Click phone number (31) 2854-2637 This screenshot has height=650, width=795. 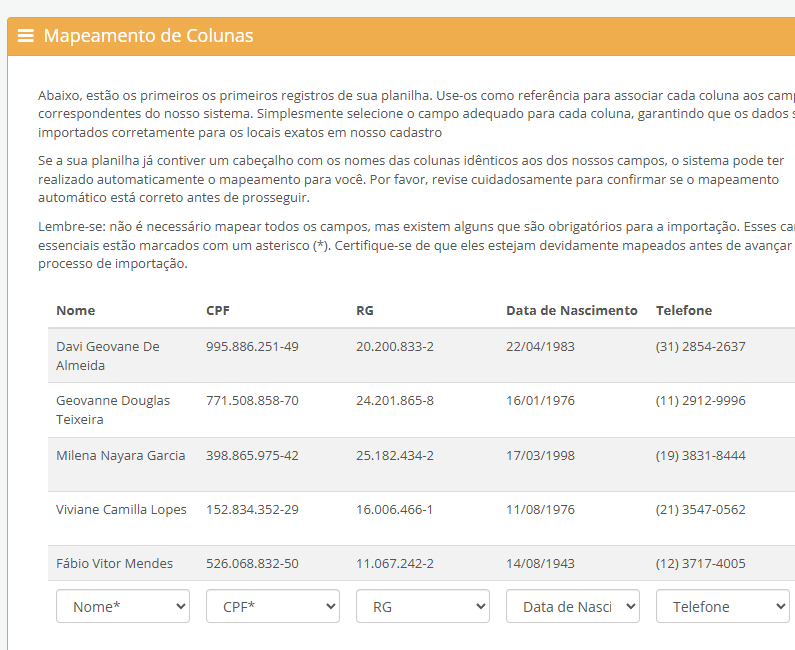pyautogui.click(x=701, y=346)
